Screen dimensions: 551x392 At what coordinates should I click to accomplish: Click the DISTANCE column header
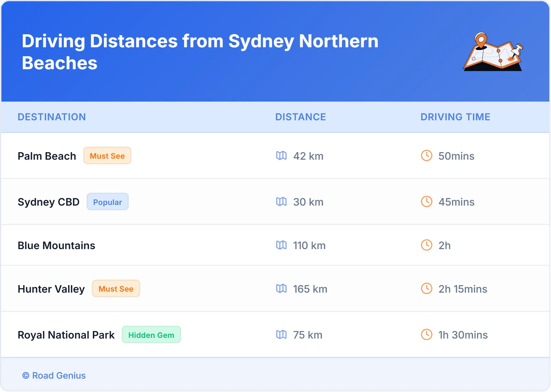(x=301, y=117)
